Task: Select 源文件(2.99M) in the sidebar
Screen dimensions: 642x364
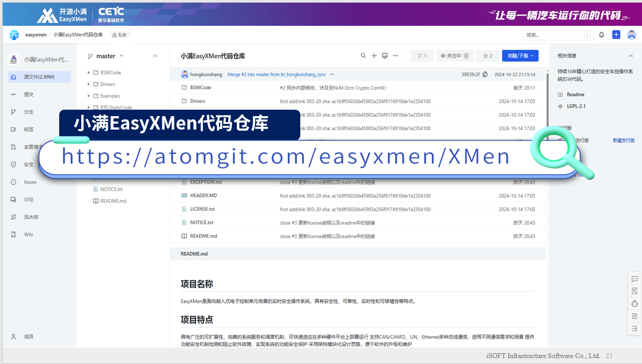Action: [x=39, y=77]
